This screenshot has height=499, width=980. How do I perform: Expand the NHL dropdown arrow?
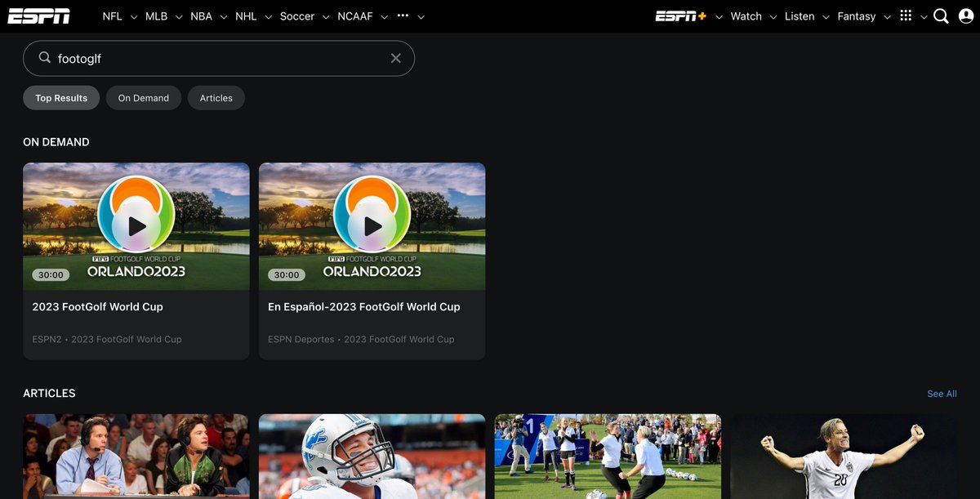(268, 17)
